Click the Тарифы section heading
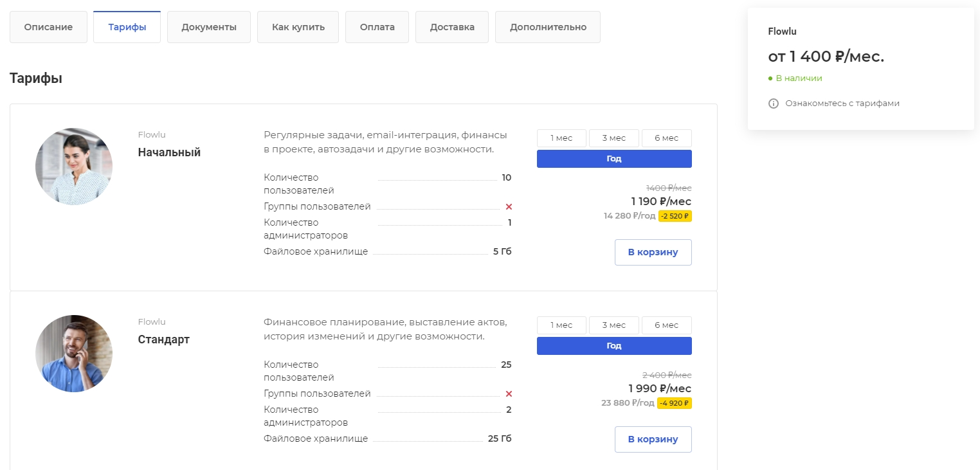 point(36,78)
